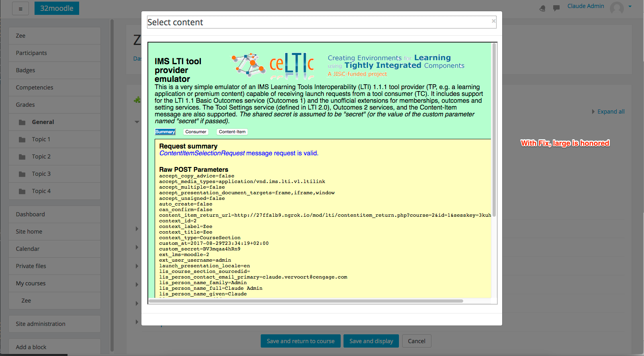The width and height of the screenshot is (644, 356).
Task: Open the Claude Admin profile link
Action: (585, 6)
